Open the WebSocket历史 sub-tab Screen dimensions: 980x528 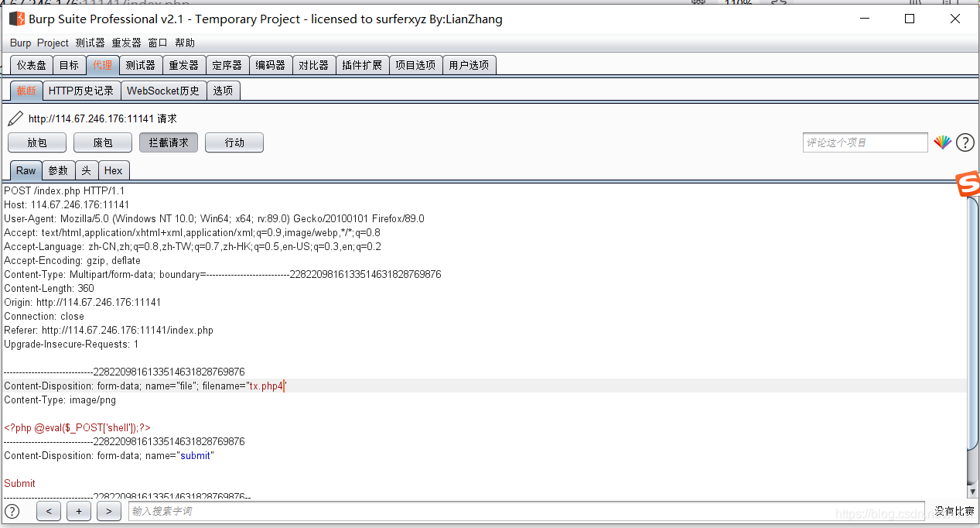point(163,91)
